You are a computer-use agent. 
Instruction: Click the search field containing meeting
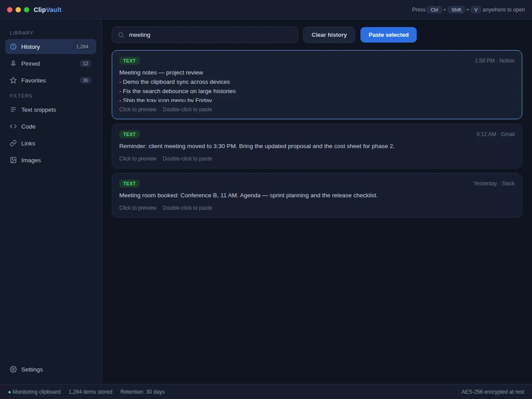205,35
